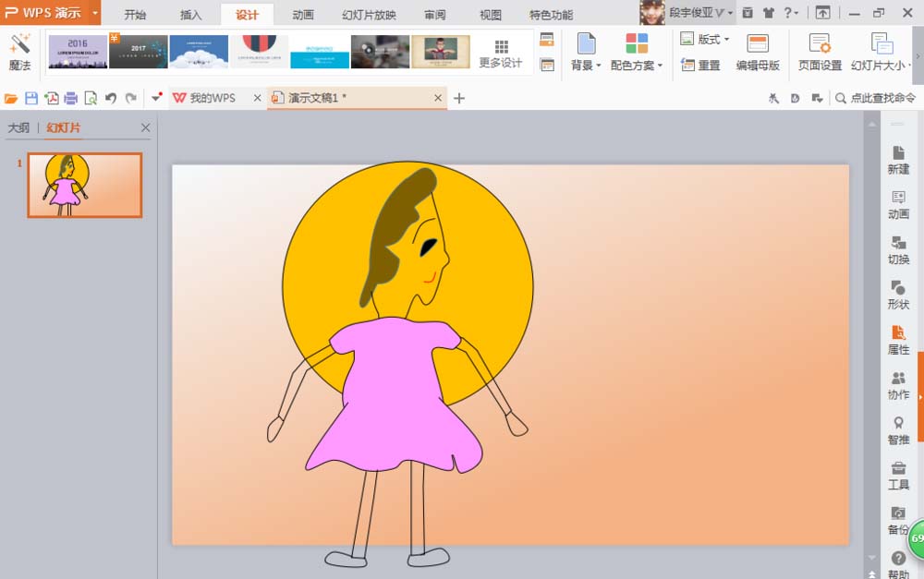Open Background (背景) settings
Image resolution: width=924 pixels, height=579 pixels.
[x=584, y=53]
